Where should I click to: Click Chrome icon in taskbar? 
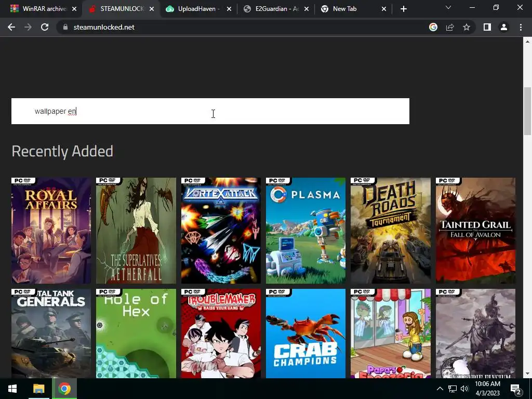click(x=64, y=389)
